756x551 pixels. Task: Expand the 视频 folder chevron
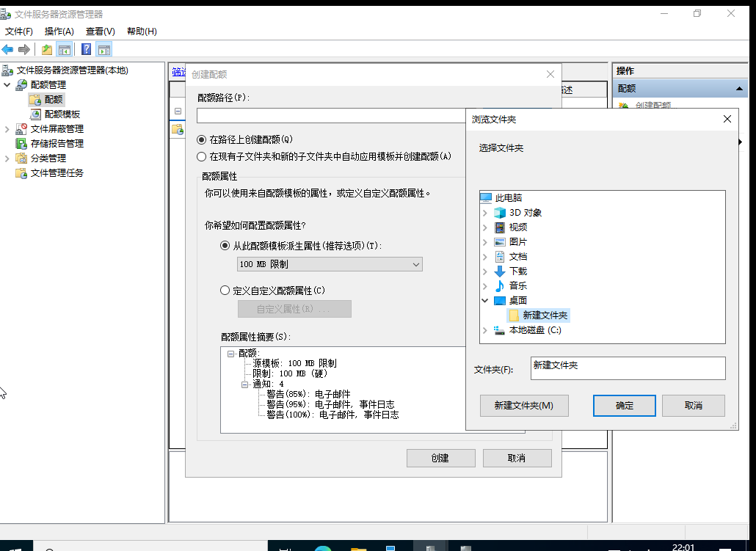[485, 227]
